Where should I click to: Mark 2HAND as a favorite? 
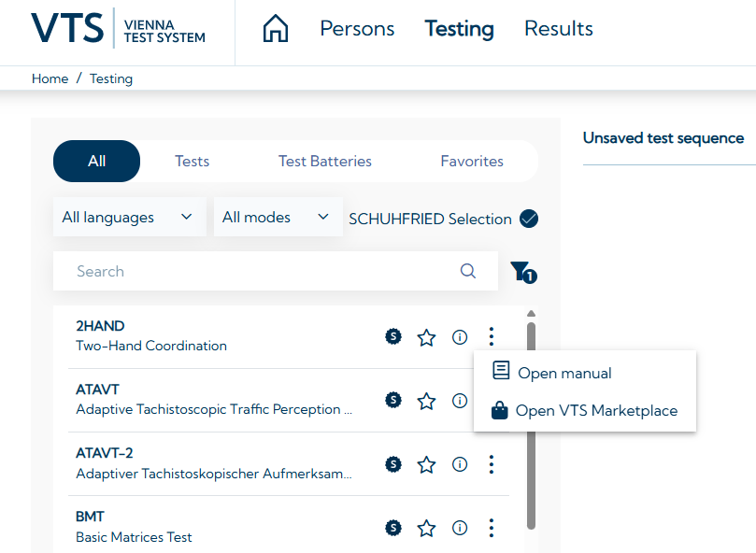pyautogui.click(x=426, y=337)
